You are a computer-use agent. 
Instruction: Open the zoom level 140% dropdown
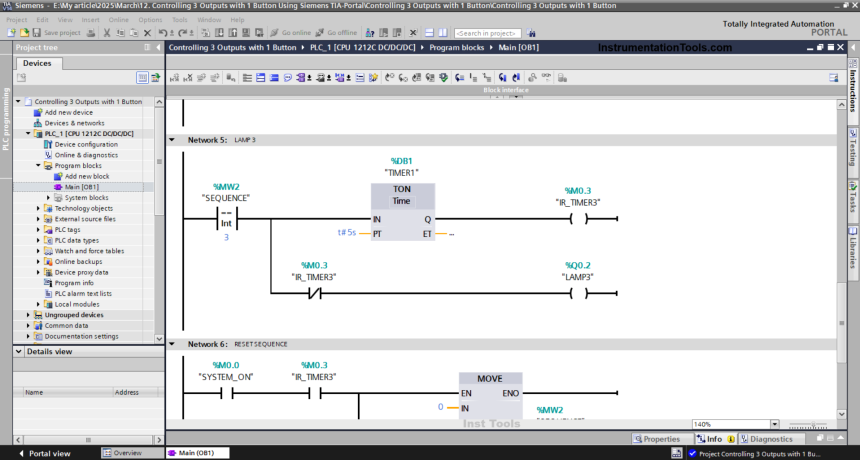775,424
